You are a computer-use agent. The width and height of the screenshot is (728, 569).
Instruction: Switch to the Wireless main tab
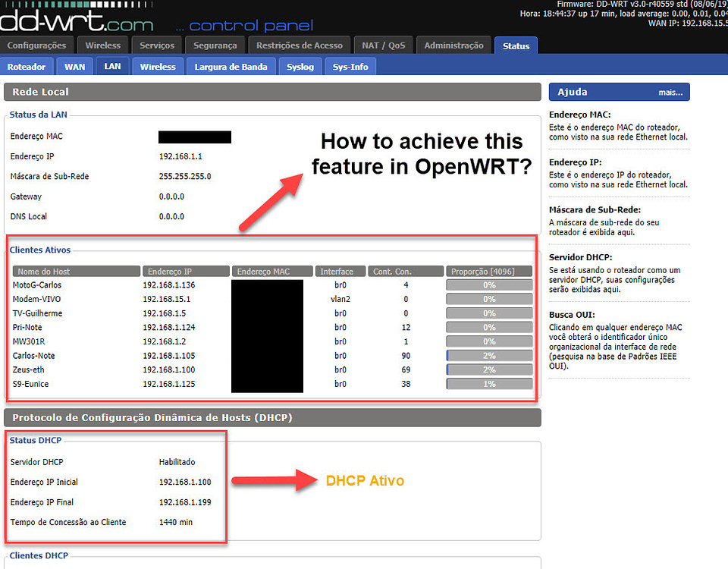pyautogui.click(x=102, y=46)
